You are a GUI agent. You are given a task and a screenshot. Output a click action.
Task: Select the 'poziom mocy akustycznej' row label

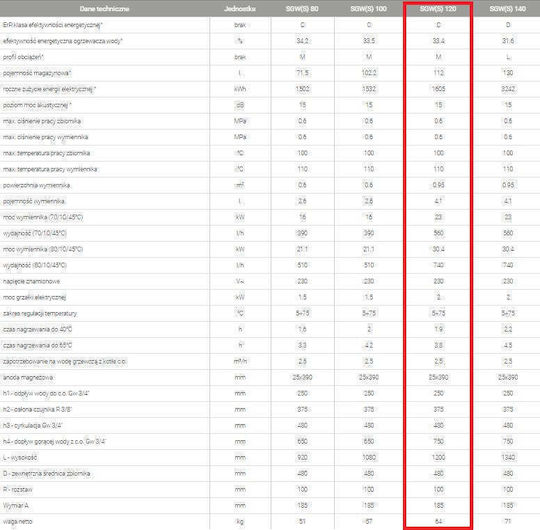pyautogui.click(x=37, y=105)
